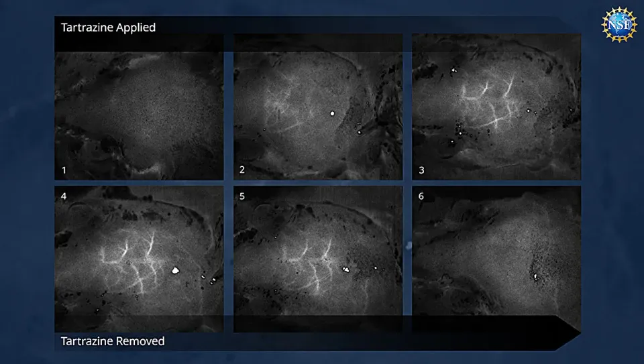
Task: Click the number 3 frame label
Action: click(x=421, y=170)
